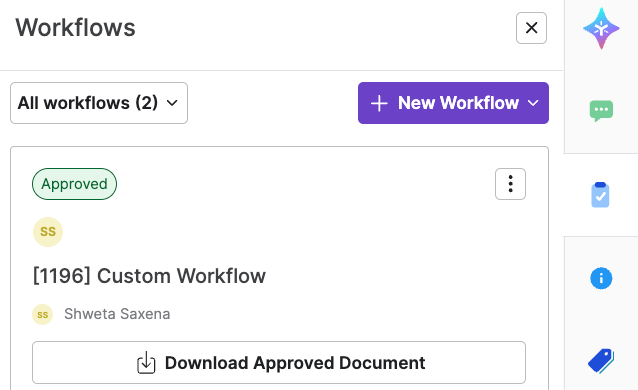Click the small SS avatar beside Shweta Saxena
The image size is (638, 390).
point(43,315)
